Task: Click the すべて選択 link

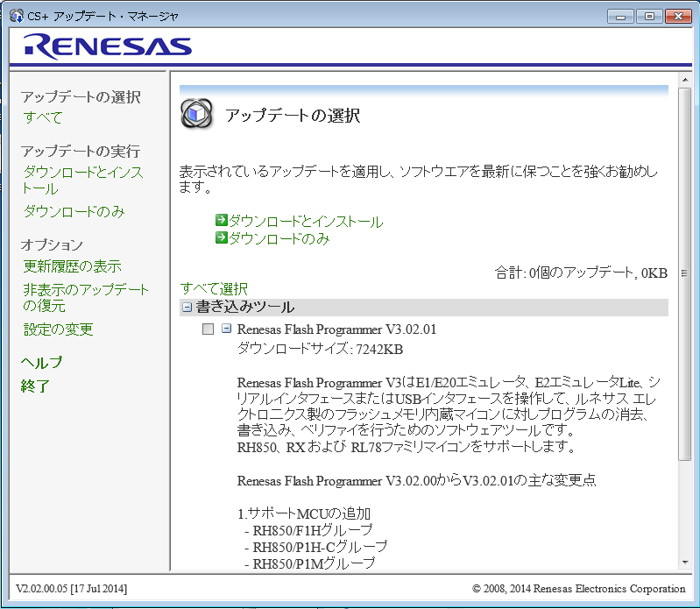Action: (x=214, y=288)
